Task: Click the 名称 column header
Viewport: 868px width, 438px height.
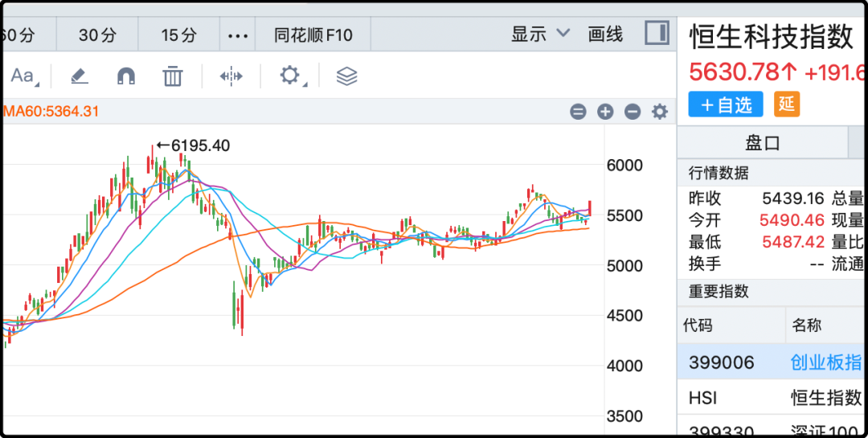Action: click(x=807, y=325)
